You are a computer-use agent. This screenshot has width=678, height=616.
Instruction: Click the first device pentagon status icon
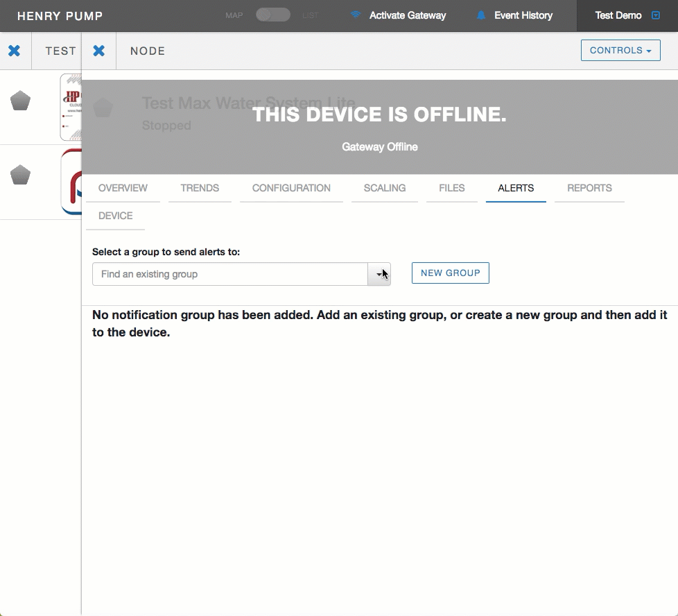21,101
